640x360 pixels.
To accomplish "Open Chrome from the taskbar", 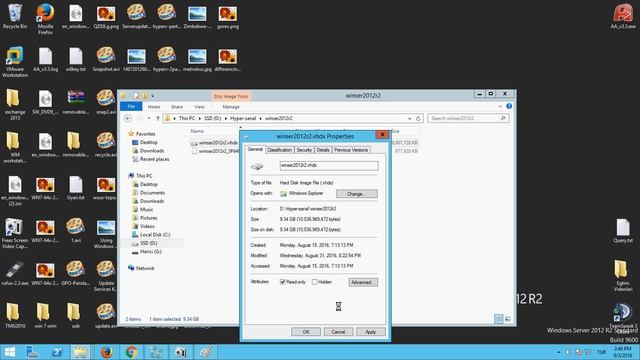I will (x=131, y=352).
